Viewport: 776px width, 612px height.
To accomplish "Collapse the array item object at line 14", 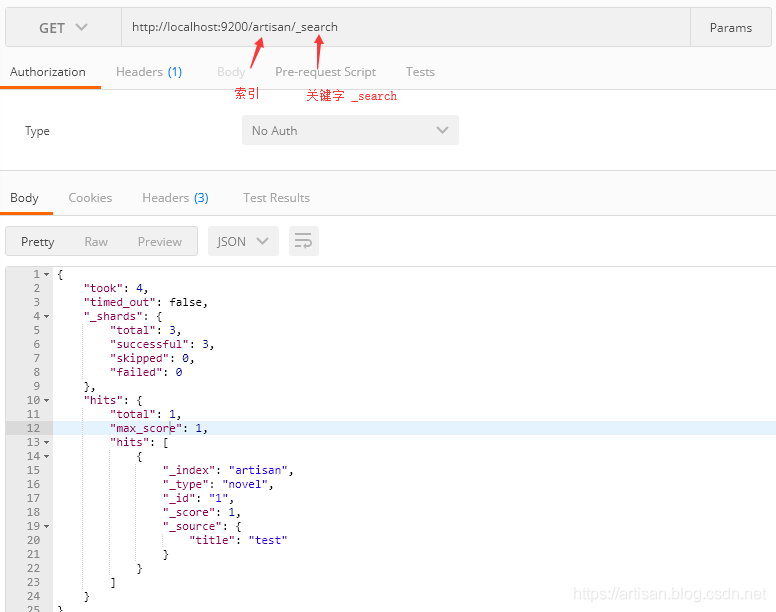I will [x=46, y=456].
